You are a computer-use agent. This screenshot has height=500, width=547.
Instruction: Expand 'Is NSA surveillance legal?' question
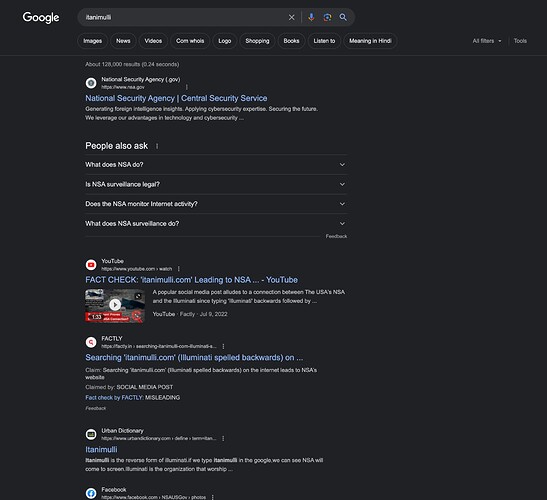[x=216, y=184]
